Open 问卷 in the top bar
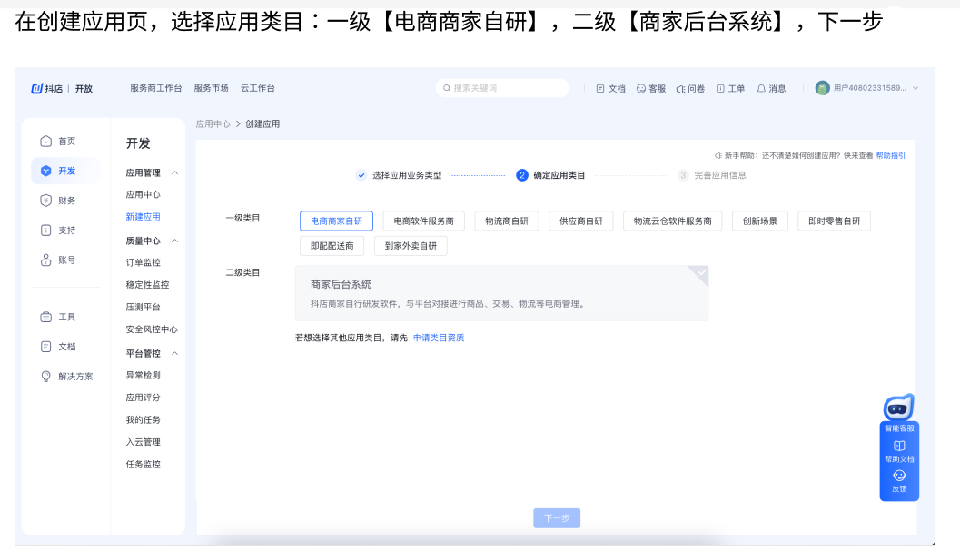This screenshot has height=560, width=960. point(690,89)
